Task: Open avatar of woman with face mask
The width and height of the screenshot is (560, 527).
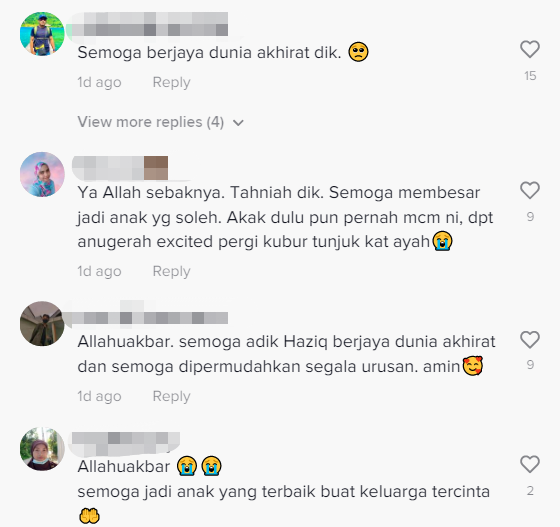Action: (42, 449)
